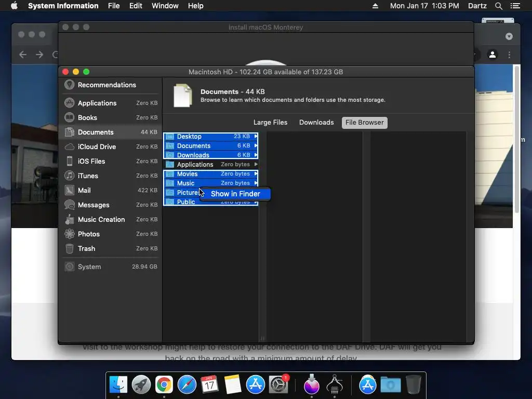Click the Desktop 23 KB size
The width and height of the screenshot is (532, 399).
(x=242, y=136)
